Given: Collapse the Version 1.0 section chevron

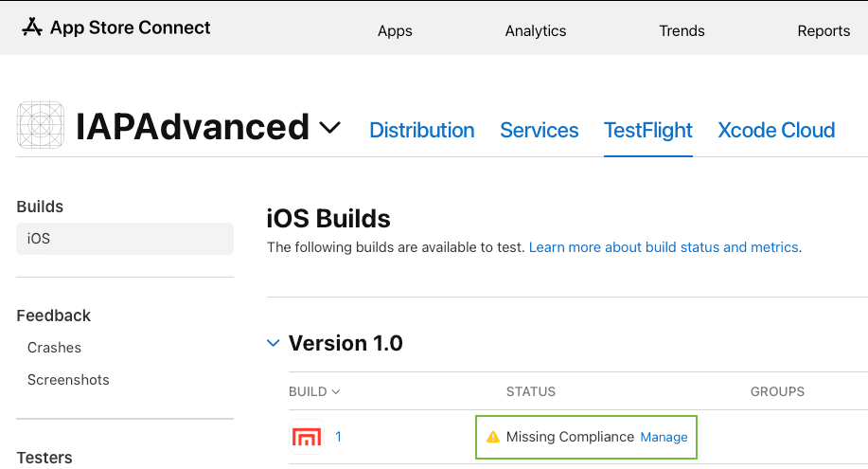Looking at the screenshot, I should 273,343.
